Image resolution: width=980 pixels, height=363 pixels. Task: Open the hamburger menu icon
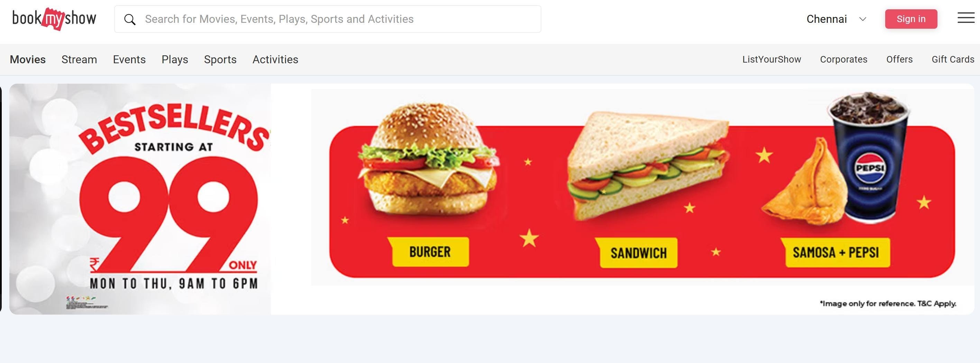click(966, 18)
